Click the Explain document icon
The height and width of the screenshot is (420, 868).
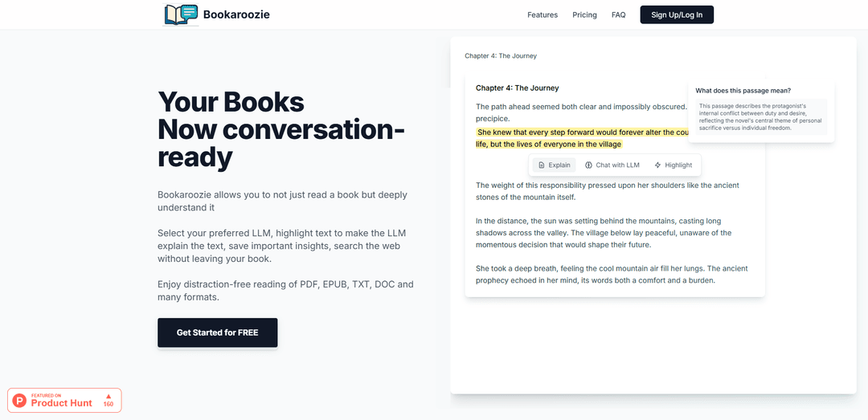click(x=542, y=165)
